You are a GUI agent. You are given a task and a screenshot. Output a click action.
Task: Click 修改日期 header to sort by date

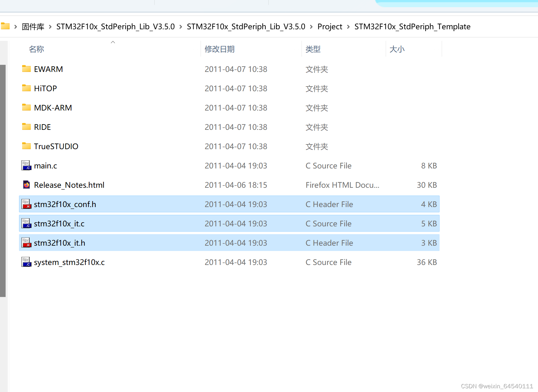coord(220,49)
